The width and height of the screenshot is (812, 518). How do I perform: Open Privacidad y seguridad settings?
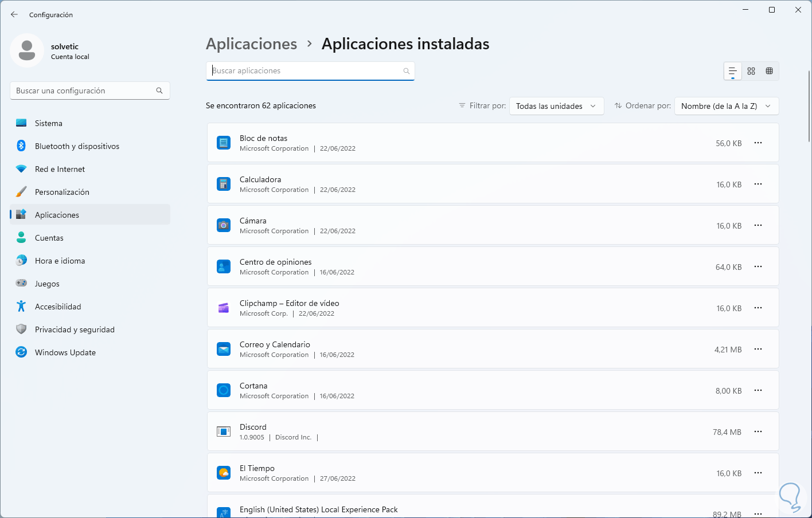90,329
